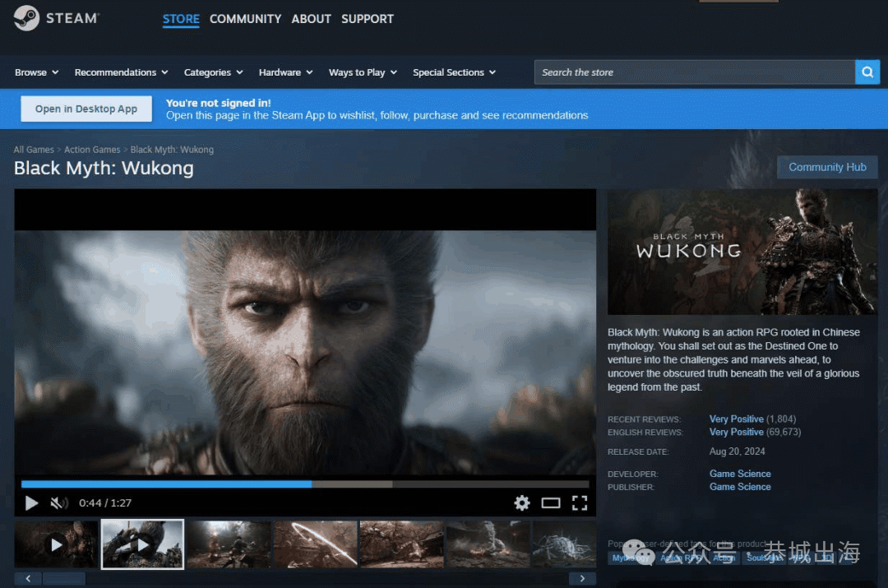Select the fifth screenshot thumbnail
This screenshot has height=588, width=888.
401,545
